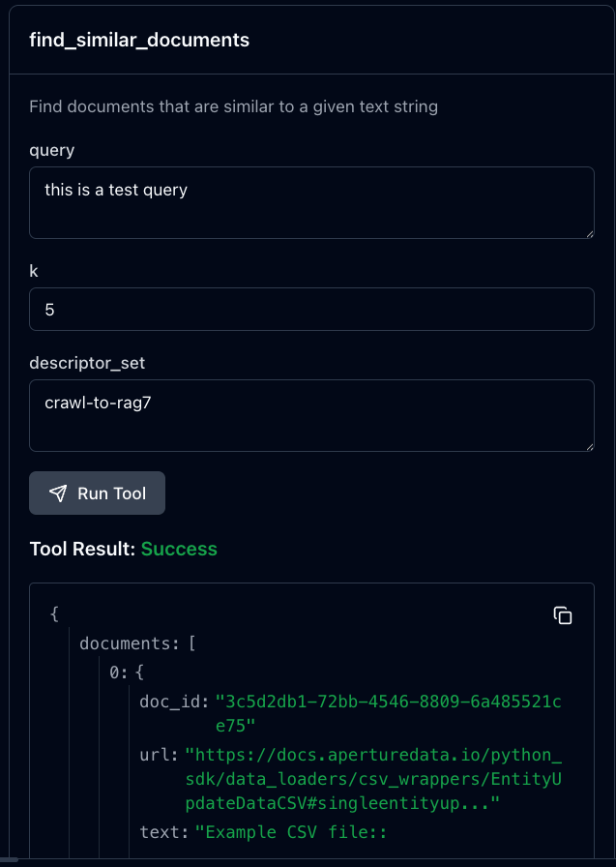Click the find_similar_documents title

click(139, 40)
